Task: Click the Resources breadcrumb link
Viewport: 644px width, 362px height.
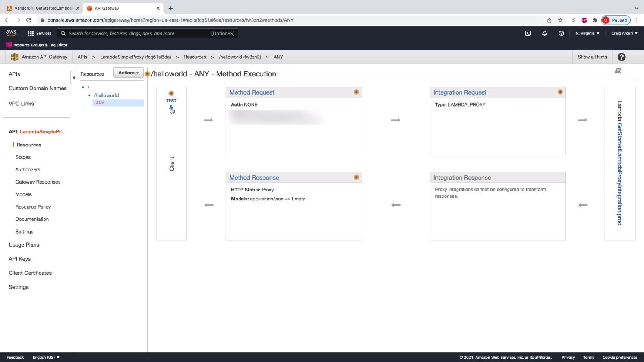Action: click(195, 57)
